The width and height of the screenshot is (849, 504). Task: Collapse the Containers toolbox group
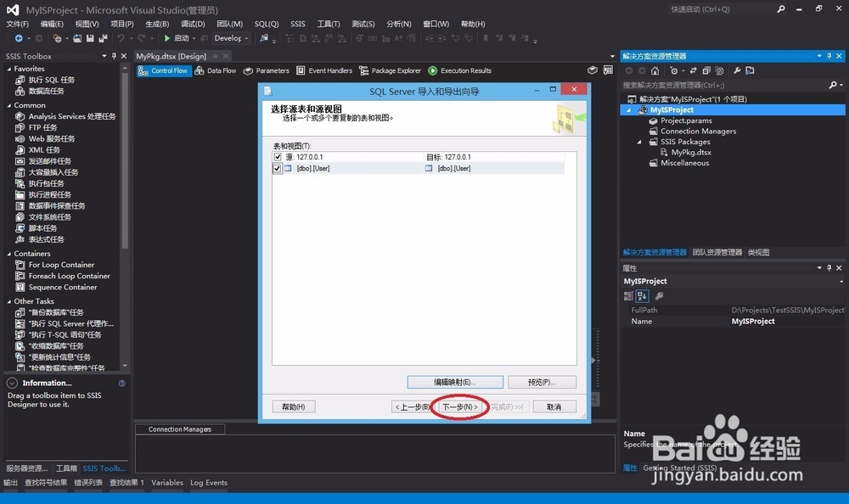pyautogui.click(x=8, y=254)
